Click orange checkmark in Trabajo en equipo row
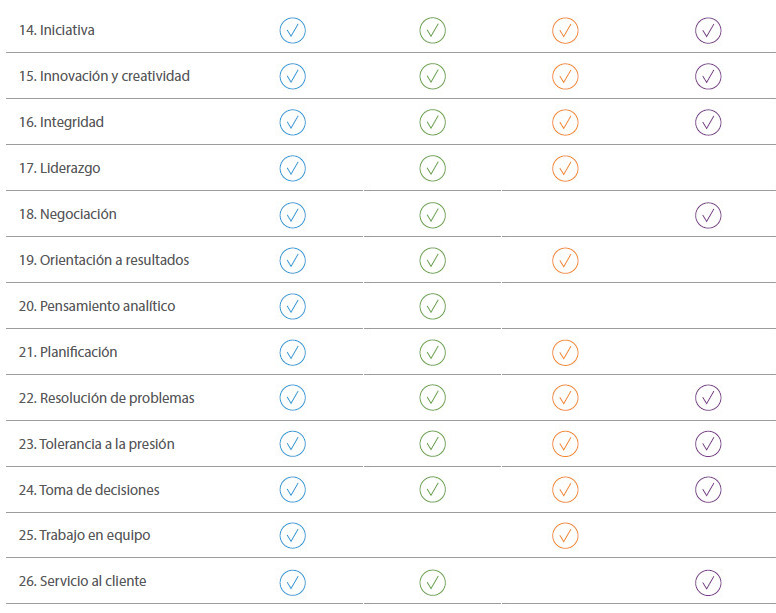 click(565, 535)
